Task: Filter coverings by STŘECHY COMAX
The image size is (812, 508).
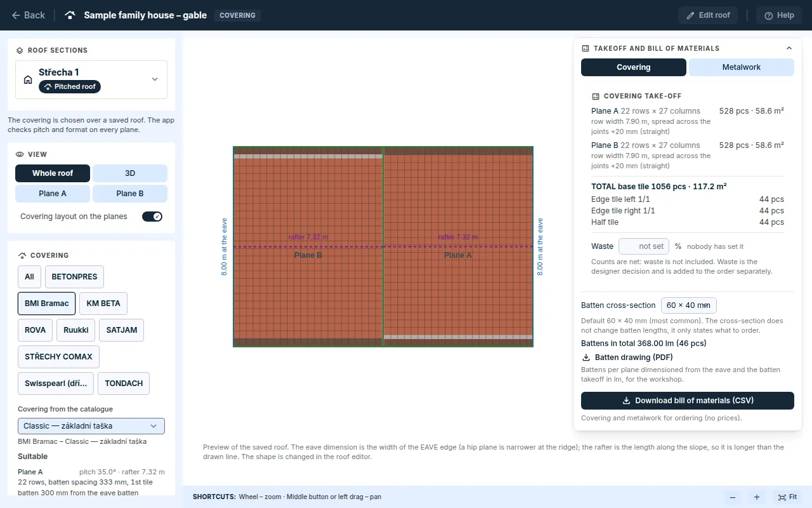Action: (x=58, y=357)
